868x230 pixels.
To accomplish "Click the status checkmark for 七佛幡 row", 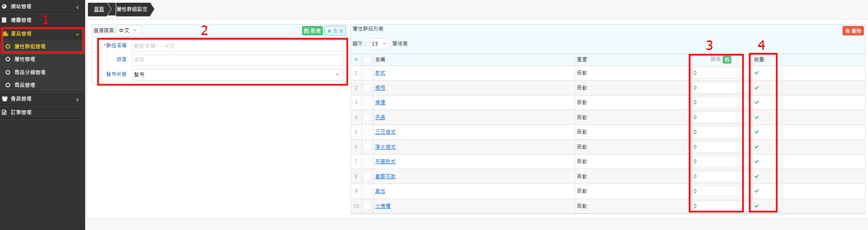I will click(756, 206).
